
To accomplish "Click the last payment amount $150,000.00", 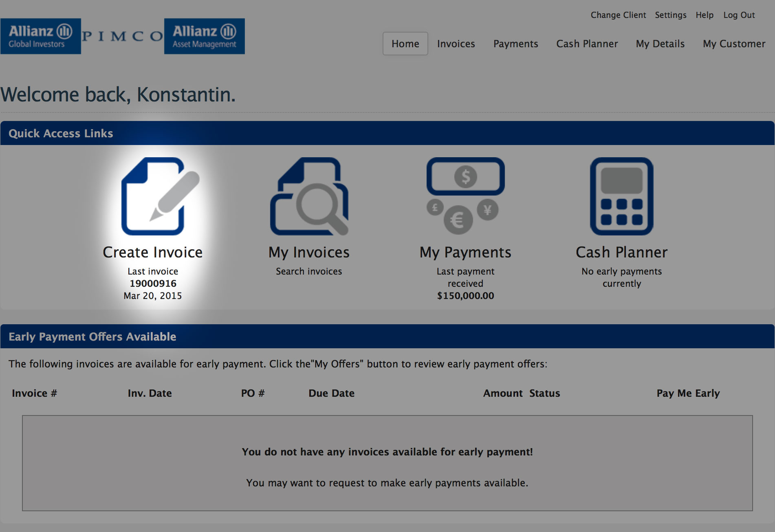I will (x=465, y=296).
